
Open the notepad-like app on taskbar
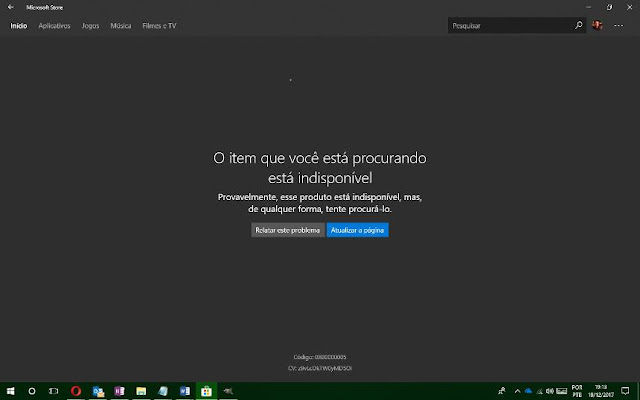point(163,391)
